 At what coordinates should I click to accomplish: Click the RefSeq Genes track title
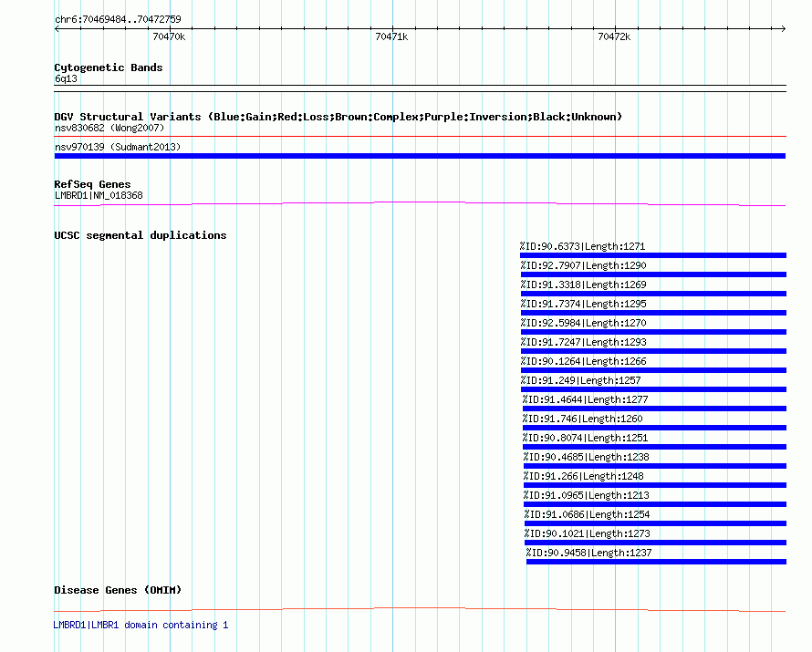(92, 184)
